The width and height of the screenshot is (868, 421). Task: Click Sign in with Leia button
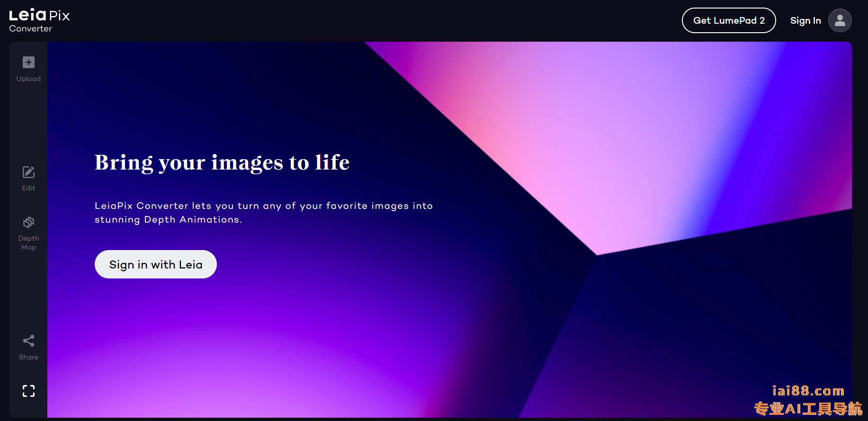click(x=156, y=264)
